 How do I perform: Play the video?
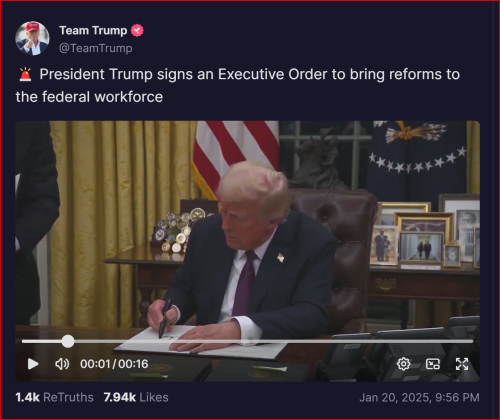(33, 364)
